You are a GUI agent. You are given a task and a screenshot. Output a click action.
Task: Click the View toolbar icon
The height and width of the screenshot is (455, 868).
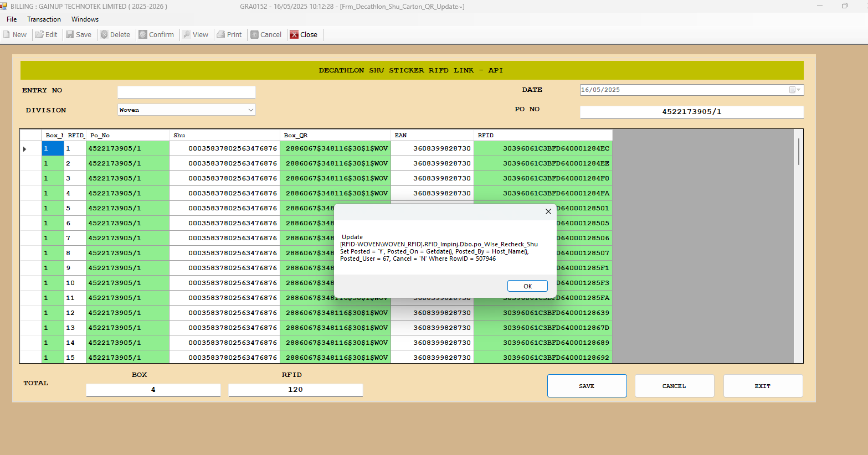(187, 34)
